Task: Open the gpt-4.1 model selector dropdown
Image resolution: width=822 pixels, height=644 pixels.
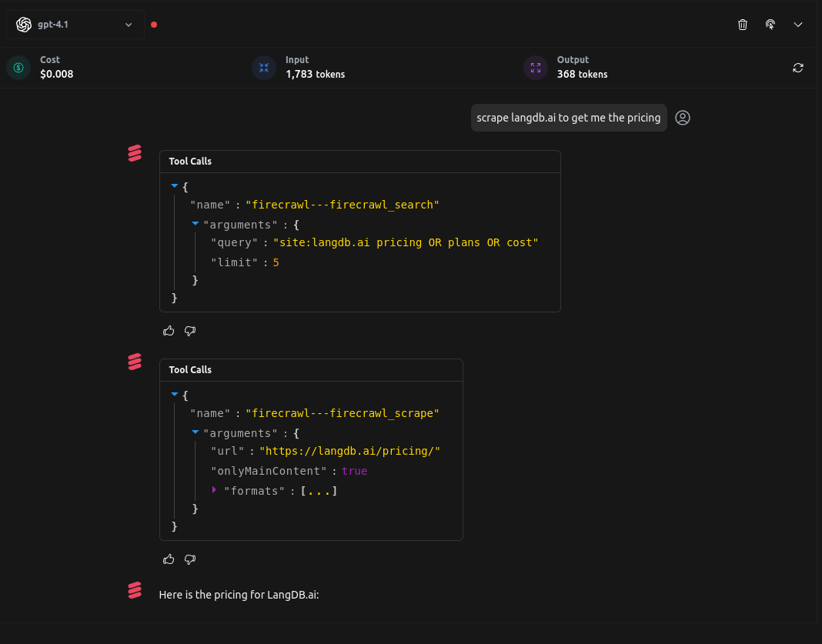Action: 75,25
